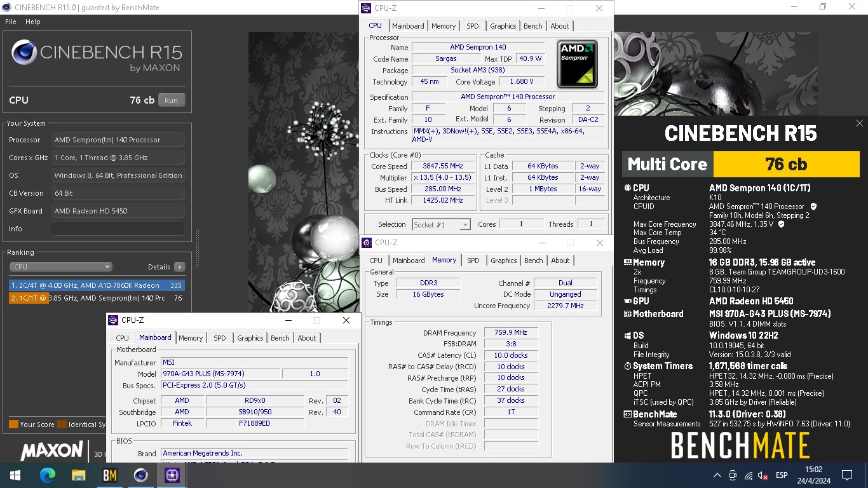Open Graphics tab in top CPU-Z window
Screen dimensions: 868x488
click(x=503, y=26)
